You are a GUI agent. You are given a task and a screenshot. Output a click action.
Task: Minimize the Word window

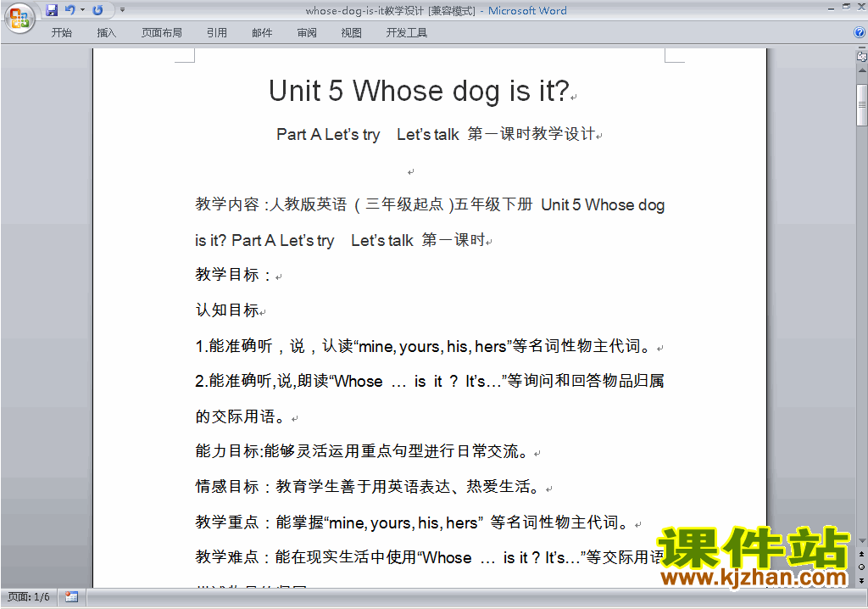[831, 8]
